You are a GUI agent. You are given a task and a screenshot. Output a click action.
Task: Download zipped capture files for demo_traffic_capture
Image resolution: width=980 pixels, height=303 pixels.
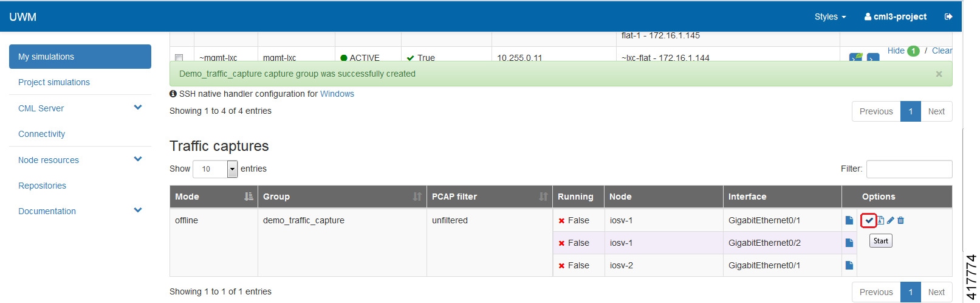880,220
